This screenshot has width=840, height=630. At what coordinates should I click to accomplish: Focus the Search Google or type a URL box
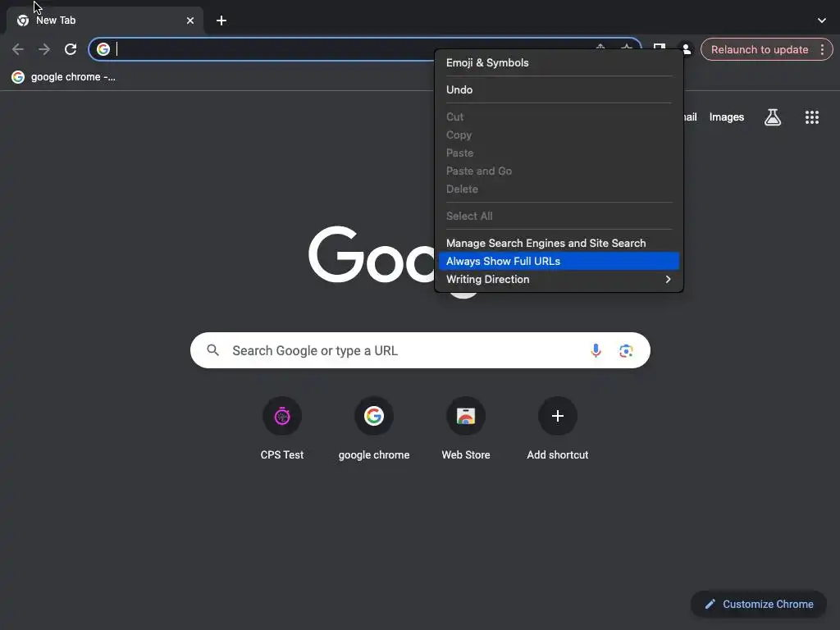[x=420, y=350]
